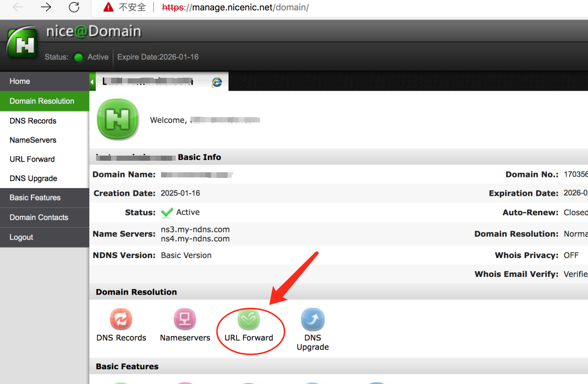Select Domain Contacts in the sidebar
Screen dimensions: 588x384
pos(39,217)
